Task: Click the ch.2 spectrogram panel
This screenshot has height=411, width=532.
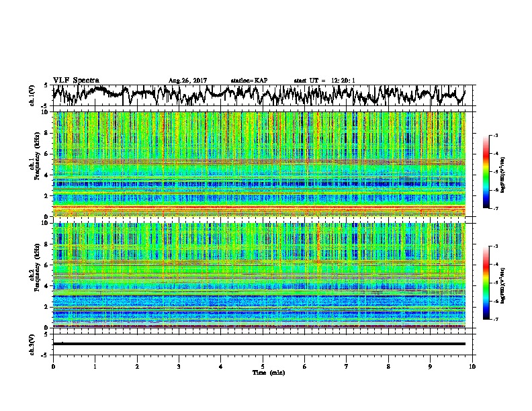Action: click(259, 275)
